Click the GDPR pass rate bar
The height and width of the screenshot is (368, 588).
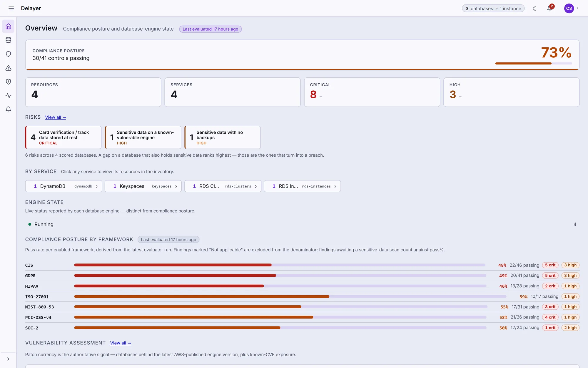click(x=280, y=276)
